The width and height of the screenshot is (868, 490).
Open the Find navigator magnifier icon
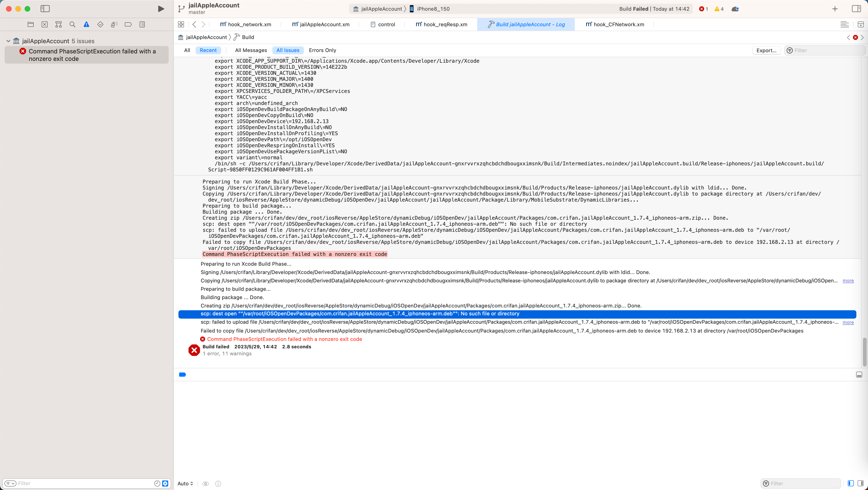tap(72, 24)
